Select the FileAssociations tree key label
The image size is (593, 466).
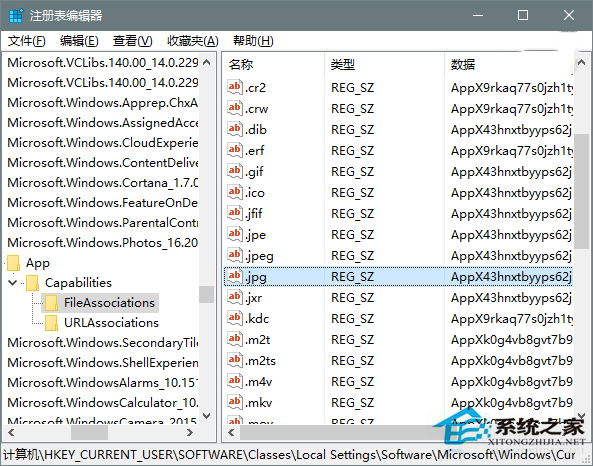[109, 303]
